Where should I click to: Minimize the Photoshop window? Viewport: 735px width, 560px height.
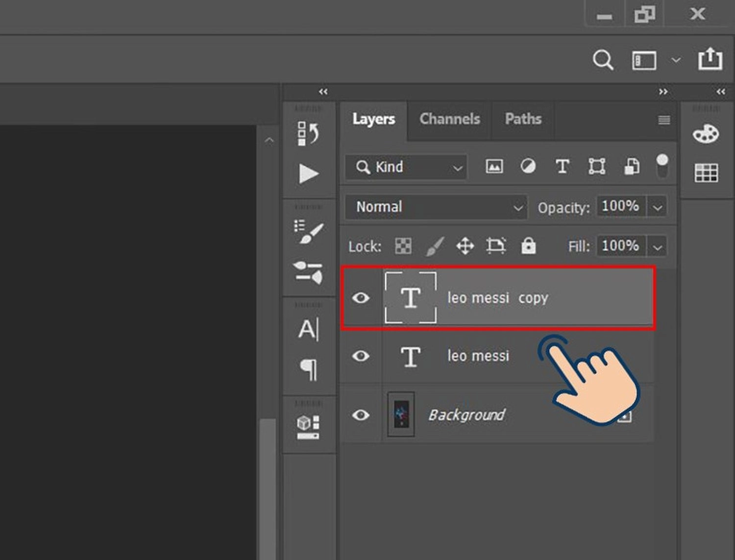pyautogui.click(x=605, y=16)
